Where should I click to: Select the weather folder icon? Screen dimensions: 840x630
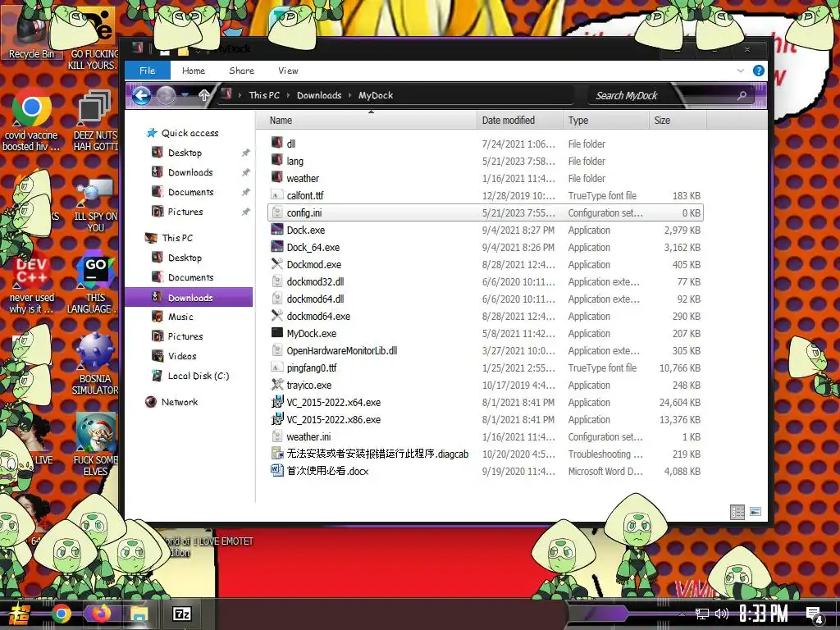point(277,177)
